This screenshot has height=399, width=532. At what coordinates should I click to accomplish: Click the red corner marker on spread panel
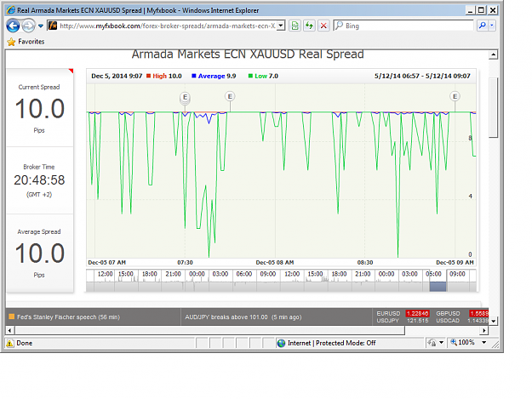pyautogui.click(x=72, y=71)
